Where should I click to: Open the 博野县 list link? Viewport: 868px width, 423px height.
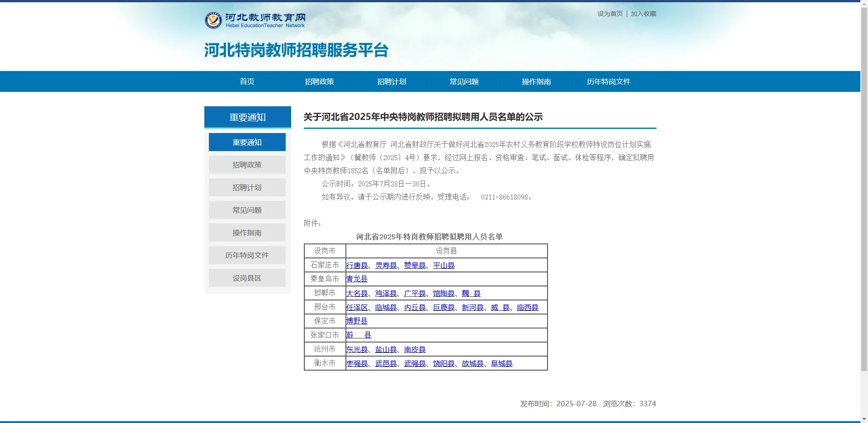click(357, 321)
